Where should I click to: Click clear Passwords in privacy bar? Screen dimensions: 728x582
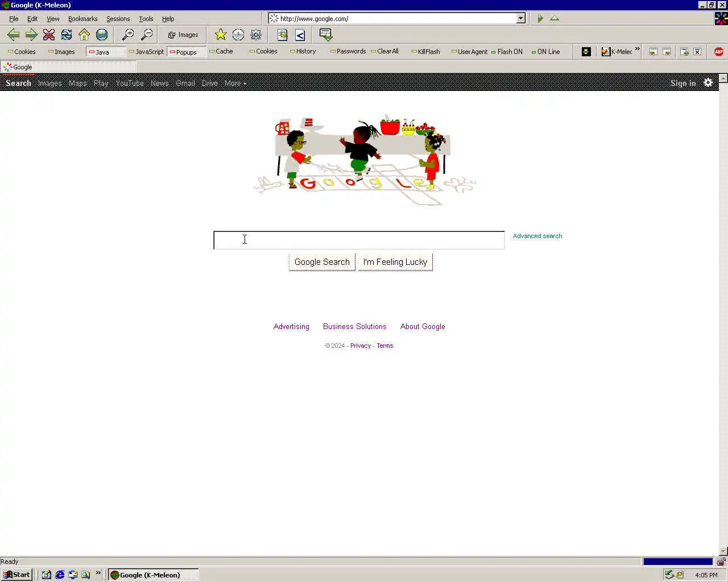(348, 52)
